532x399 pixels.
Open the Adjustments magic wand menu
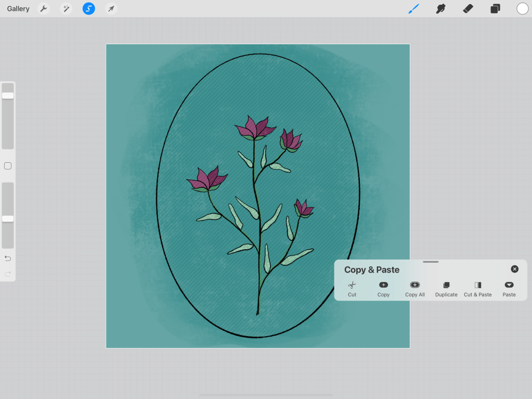tap(66, 9)
